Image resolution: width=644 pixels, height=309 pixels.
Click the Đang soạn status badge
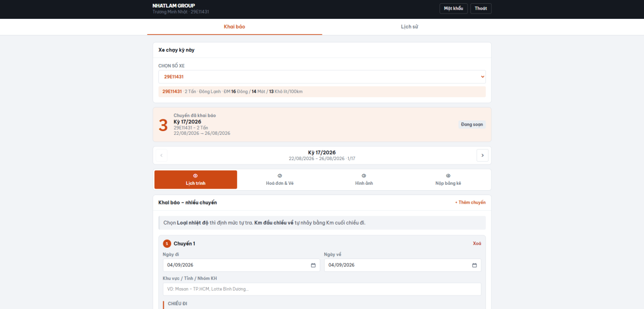click(x=472, y=124)
